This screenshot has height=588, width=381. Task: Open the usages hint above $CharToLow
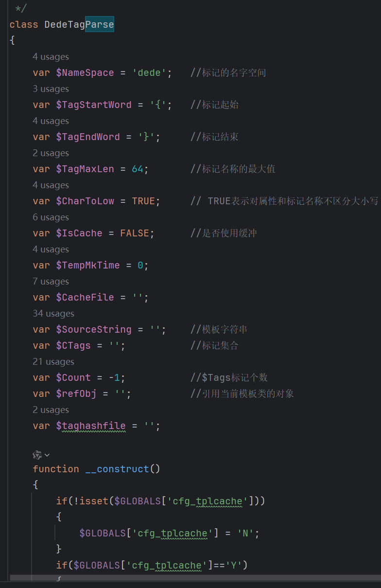pyautogui.click(x=51, y=185)
